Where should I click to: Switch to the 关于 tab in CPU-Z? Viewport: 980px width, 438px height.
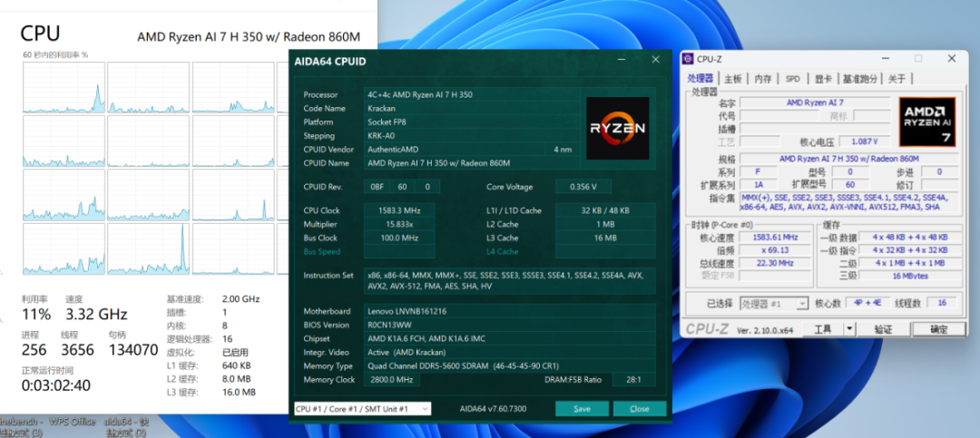[x=897, y=79]
